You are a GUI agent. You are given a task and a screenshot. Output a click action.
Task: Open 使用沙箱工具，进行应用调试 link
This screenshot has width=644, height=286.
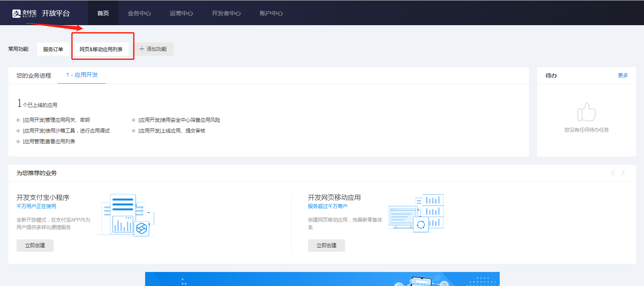[x=66, y=131]
